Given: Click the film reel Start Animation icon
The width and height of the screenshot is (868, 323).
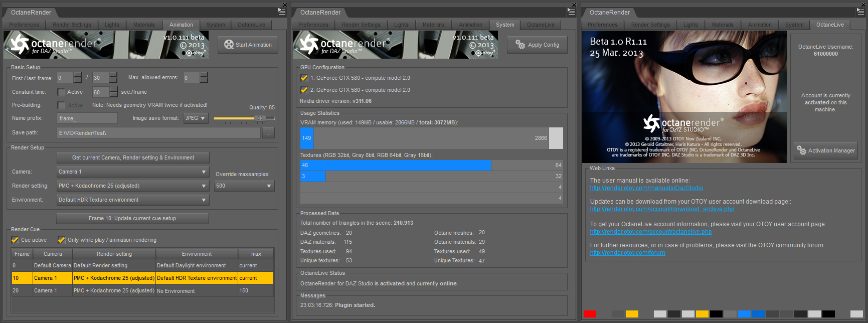Looking at the screenshot, I should [229, 45].
